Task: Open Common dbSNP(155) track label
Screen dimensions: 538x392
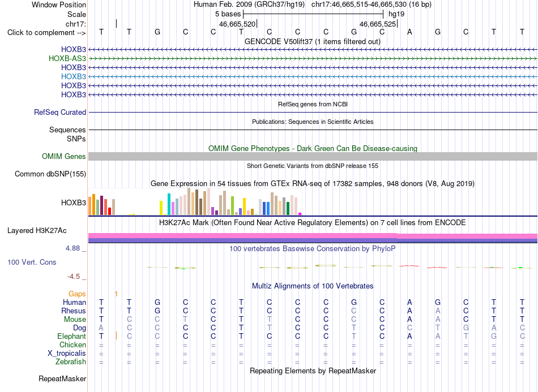Action: [50, 174]
